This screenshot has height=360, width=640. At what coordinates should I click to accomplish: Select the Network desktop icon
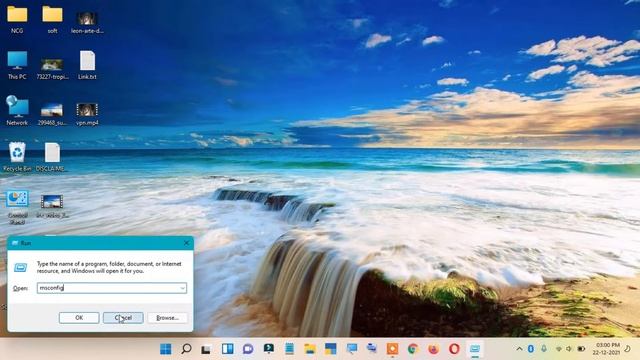coord(17,110)
